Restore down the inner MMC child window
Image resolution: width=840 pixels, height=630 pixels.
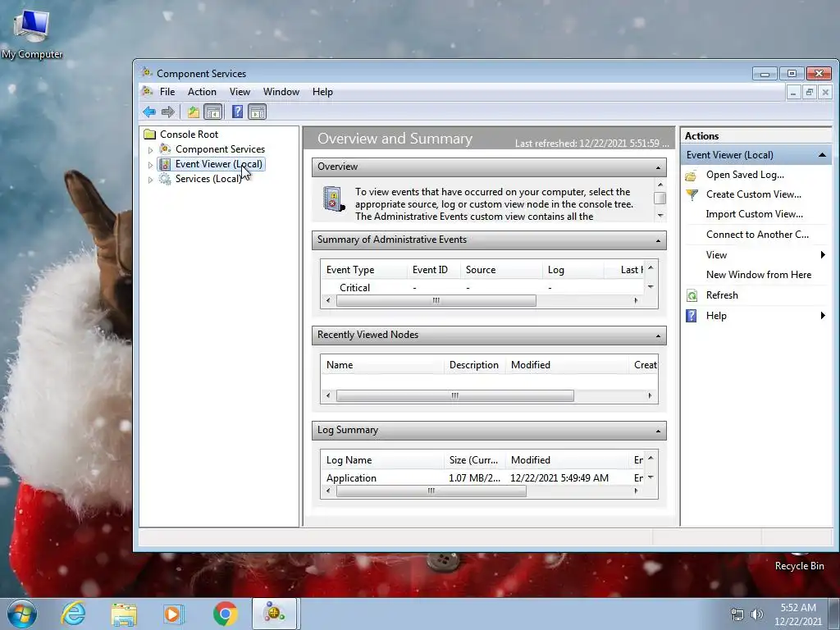click(x=809, y=92)
